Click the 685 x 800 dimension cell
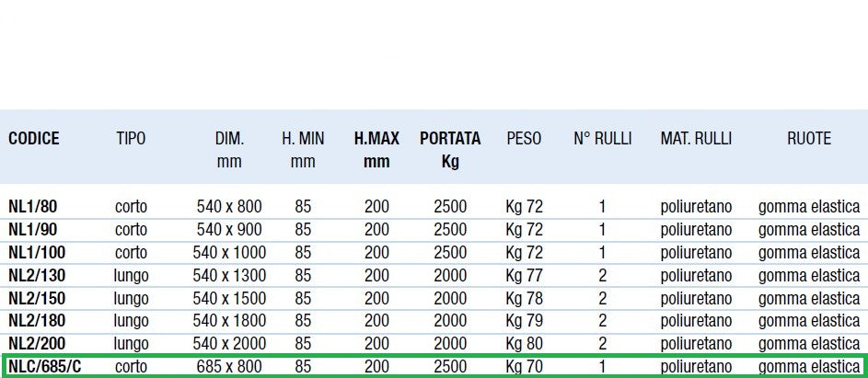This screenshot has width=868, height=378. (229, 367)
